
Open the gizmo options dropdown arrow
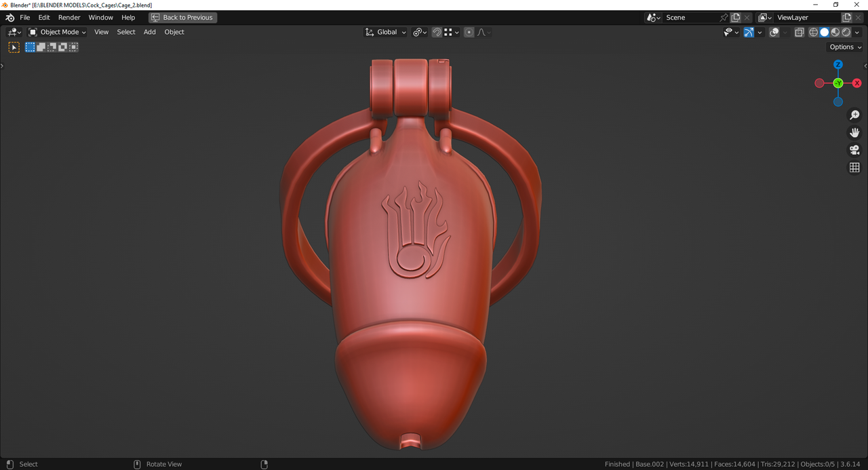pyautogui.click(x=759, y=32)
